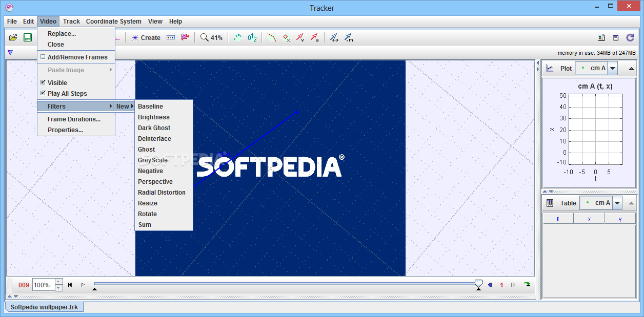Click the red step size 1 button
The height and width of the screenshot is (317, 644).
pyautogui.click(x=501, y=285)
